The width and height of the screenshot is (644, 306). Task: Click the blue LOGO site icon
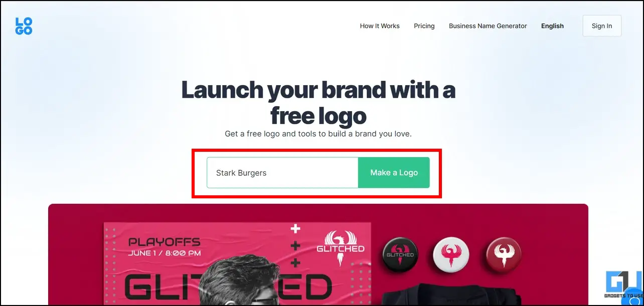pyautogui.click(x=24, y=26)
